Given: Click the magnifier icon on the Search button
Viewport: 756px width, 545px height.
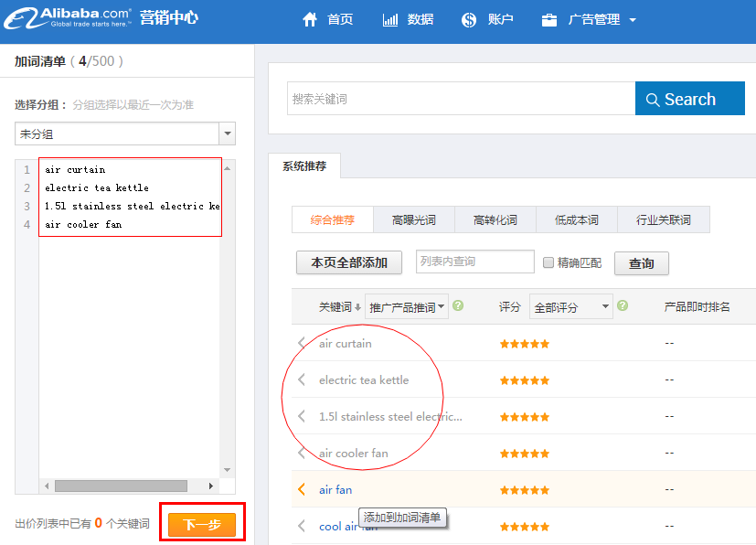Looking at the screenshot, I should click(x=653, y=98).
